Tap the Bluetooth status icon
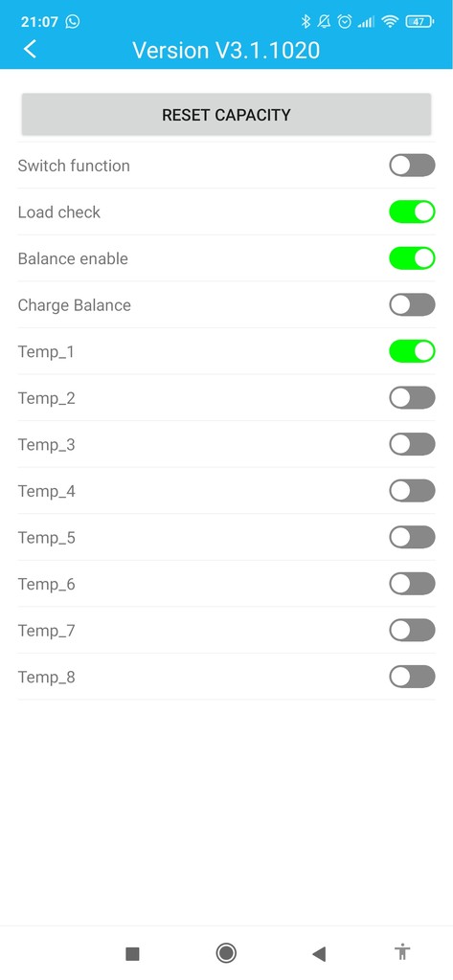The width and height of the screenshot is (453, 980). tap(306, 22)
